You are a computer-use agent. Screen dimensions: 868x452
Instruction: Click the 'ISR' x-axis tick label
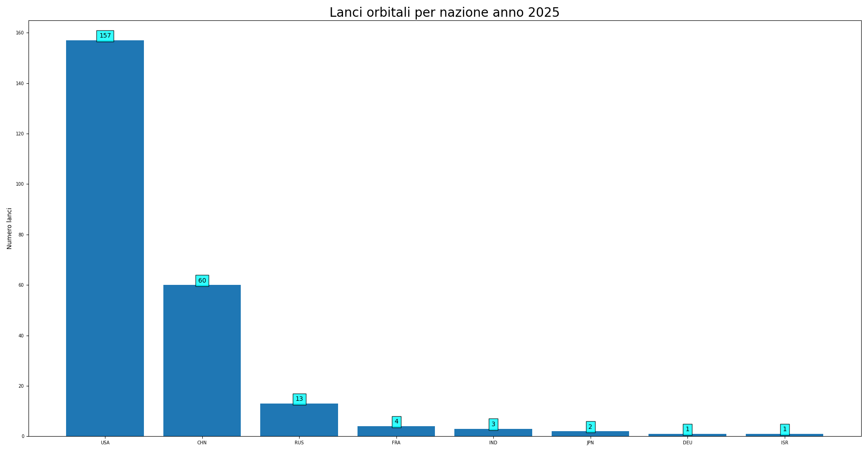pyautogui.click(x=784, y=443)
